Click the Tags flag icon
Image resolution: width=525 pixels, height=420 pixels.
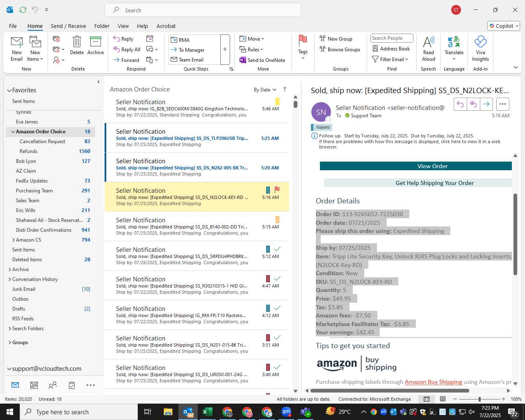pos(303,40)
